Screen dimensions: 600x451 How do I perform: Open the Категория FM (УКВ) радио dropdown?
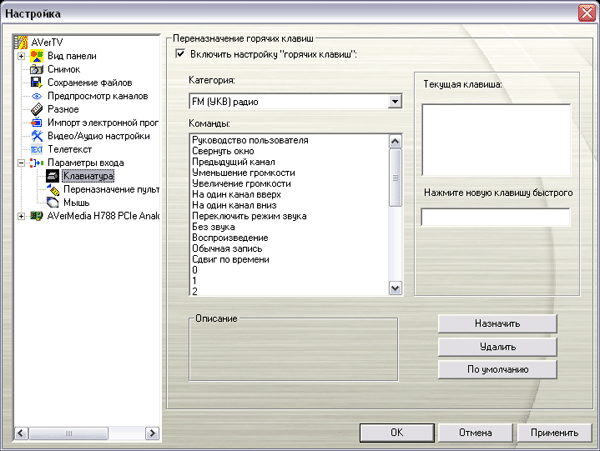pos(395,102)
